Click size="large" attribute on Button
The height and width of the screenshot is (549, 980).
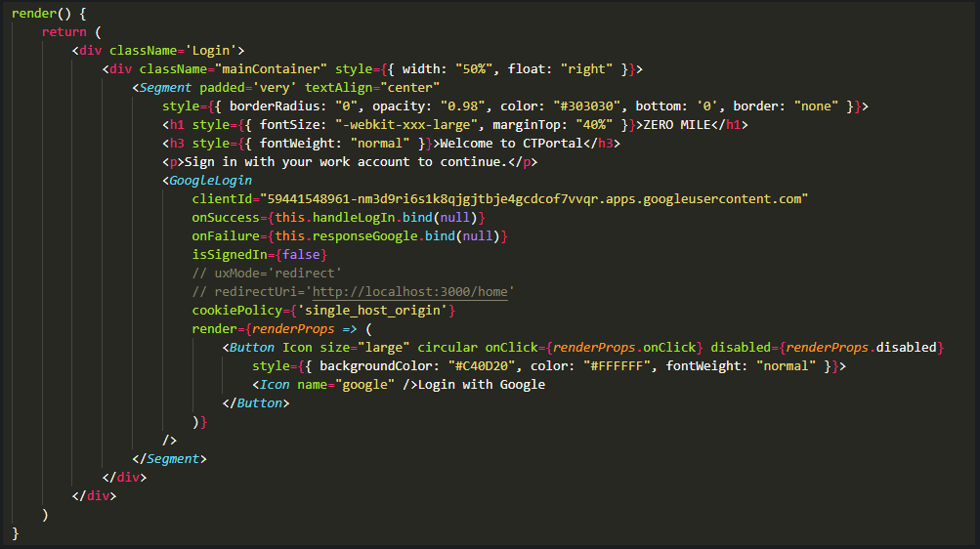(364, 347)
